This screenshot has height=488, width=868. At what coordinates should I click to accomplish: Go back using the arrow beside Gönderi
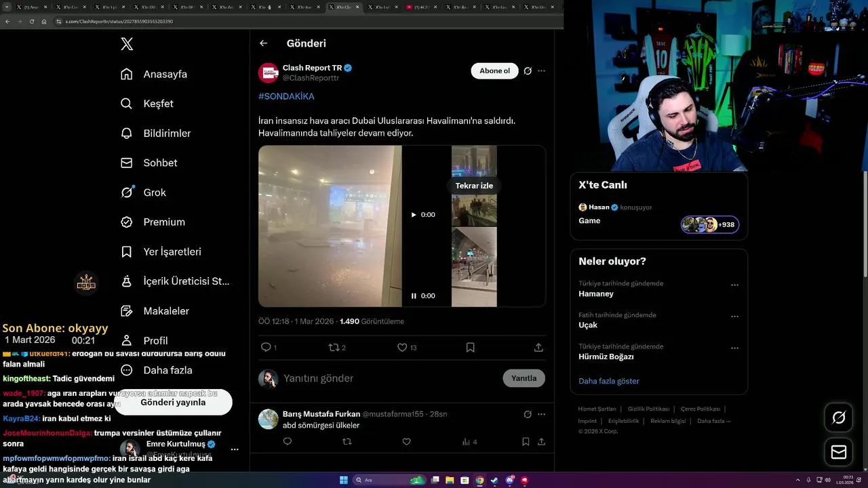264,43
